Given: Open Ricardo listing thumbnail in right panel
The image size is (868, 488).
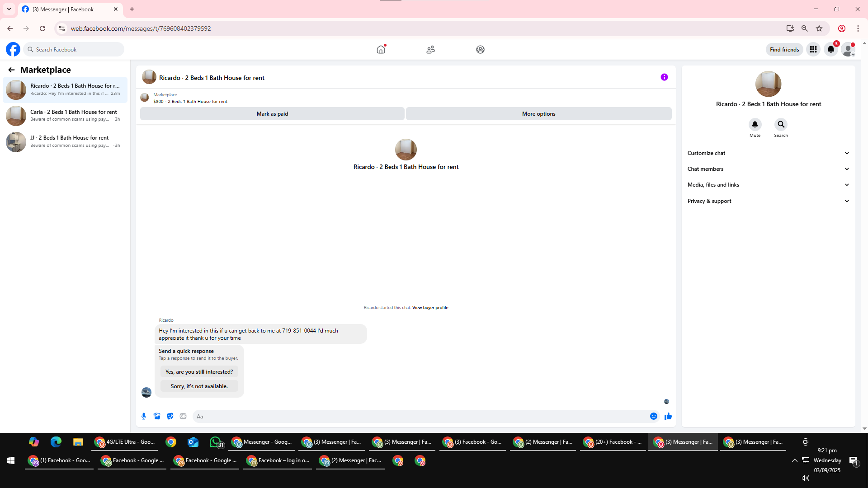Looking at the screenshot, I should (x=768, y=84).
